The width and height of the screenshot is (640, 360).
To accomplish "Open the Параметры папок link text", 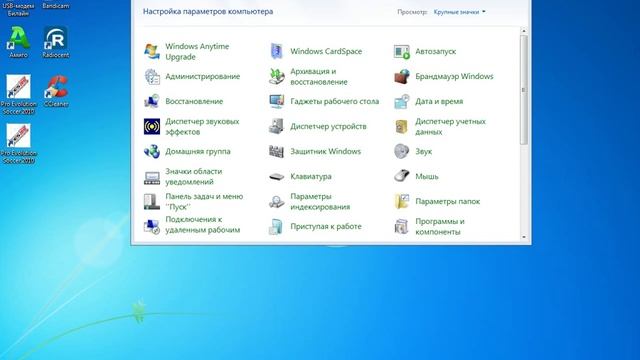I will (x=448, y=201).
